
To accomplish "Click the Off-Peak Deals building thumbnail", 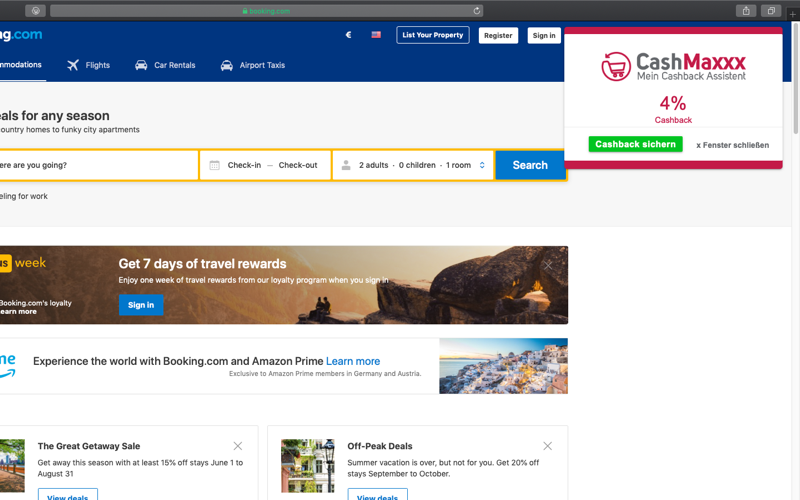I will (x=308, y=465).
